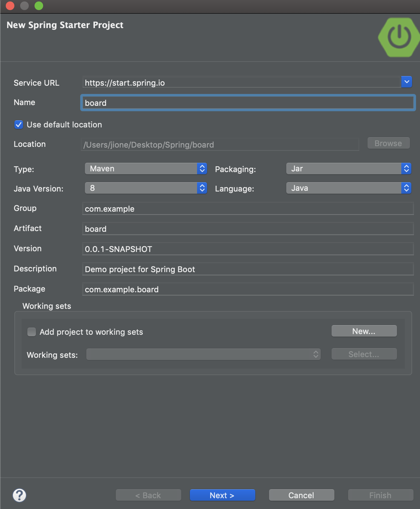Image resolution: width=420 pixels, height=509 pixels.
Task: Click the New Spring Starter Project title
Action: point(65,25)
